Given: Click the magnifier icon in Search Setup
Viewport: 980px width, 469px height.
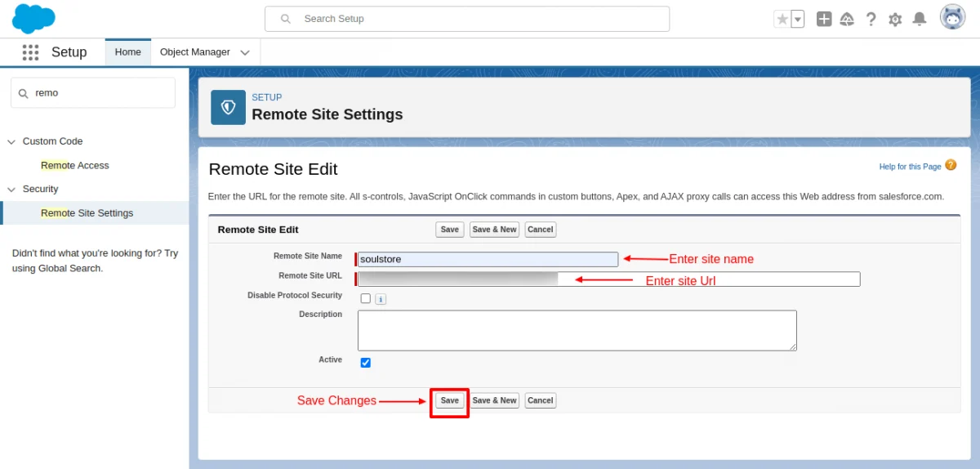Looking at the screenshot, I should point(285,19).
